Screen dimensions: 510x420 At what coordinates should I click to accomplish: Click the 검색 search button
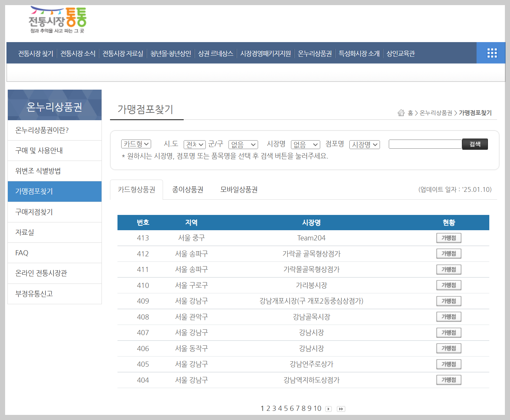[x=475, y=144]
